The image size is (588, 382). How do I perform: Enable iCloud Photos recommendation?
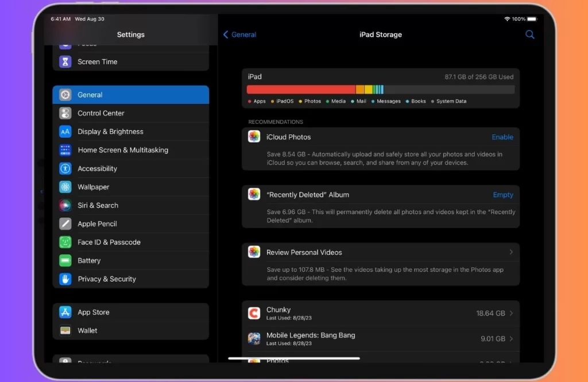(x=502, y=137)
